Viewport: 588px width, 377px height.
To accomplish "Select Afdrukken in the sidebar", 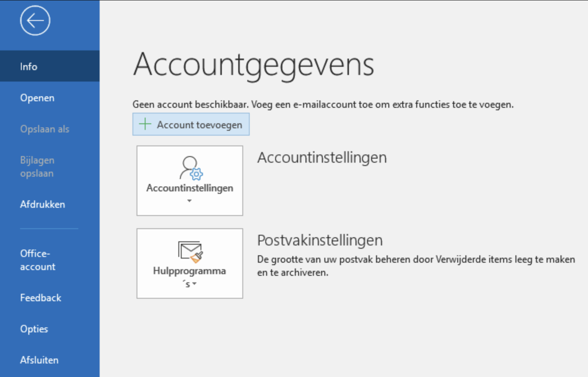I will point(42,204).
